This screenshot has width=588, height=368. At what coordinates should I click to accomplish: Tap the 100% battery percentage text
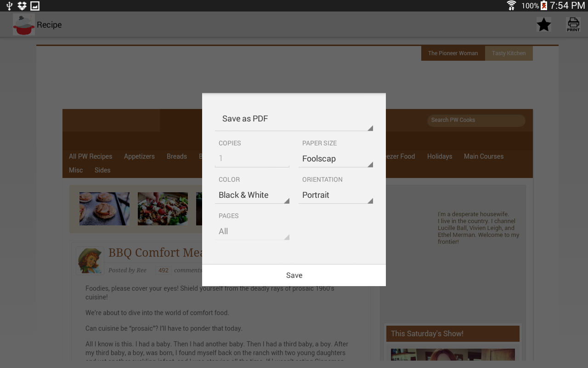tap(530, 6)
